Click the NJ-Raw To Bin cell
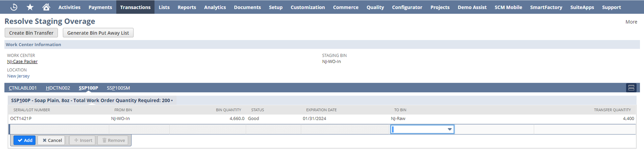 click(398, 118)
